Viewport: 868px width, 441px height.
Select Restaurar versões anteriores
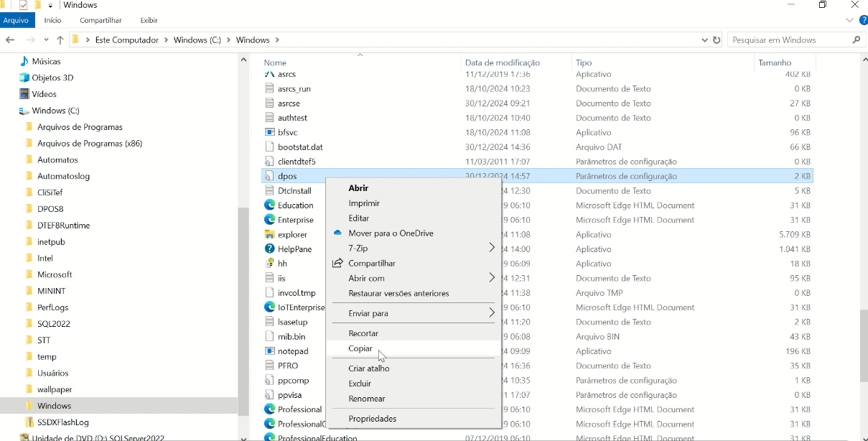(x=398, y=294)
